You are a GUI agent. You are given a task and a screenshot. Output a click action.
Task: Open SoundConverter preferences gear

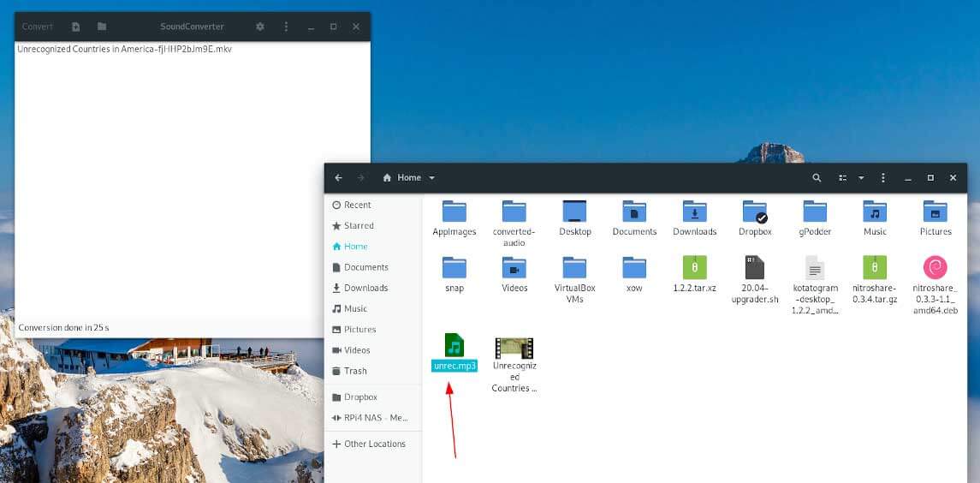(260, 27)
